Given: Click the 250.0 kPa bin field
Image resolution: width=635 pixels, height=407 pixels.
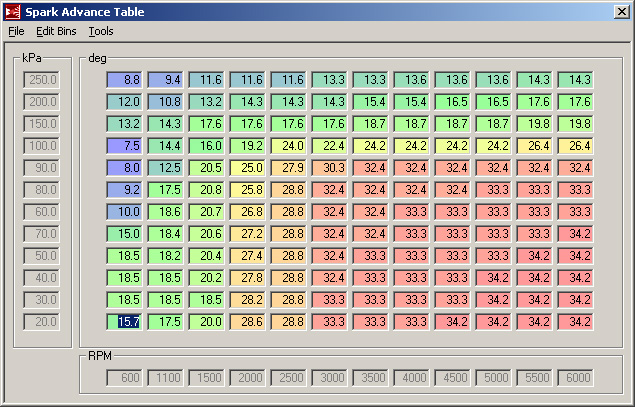Looking at the screenshot, I should [43, 80].
